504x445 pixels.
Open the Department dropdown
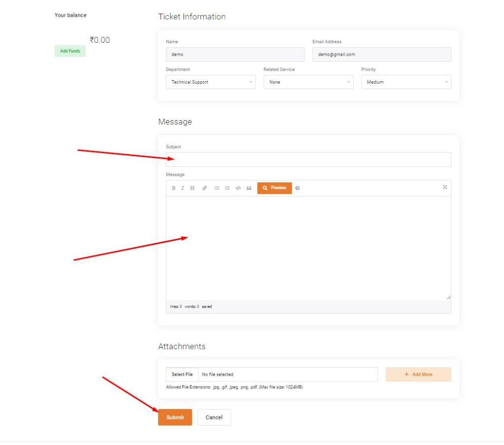coord(211,82)
